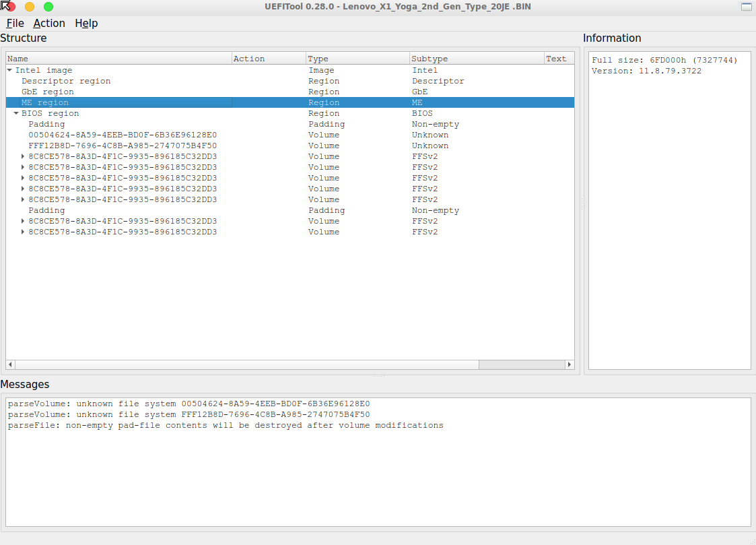The width and height of the screenshot is (756, 545).
Task: Click the Text column header
Action: (x=559, y=59)
